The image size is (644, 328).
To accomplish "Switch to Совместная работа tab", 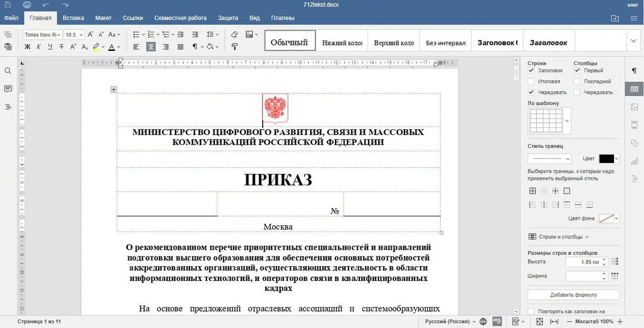I will coord(180,17).
